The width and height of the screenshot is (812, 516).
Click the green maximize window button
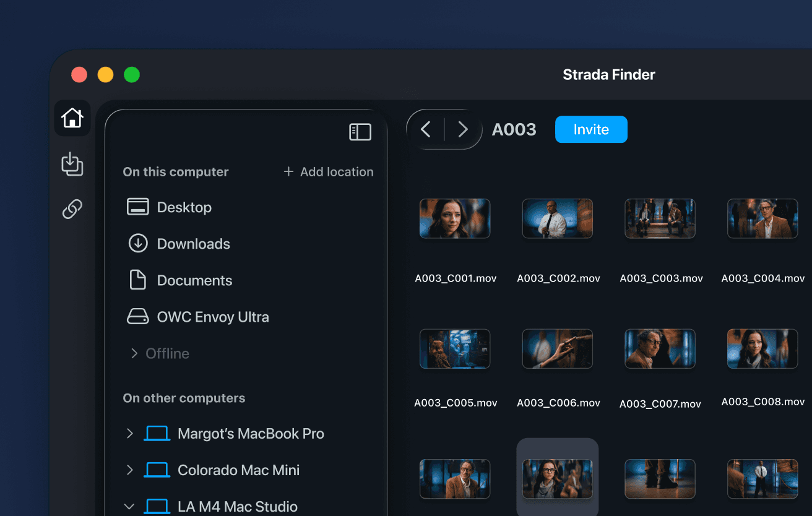coord(132,75)
